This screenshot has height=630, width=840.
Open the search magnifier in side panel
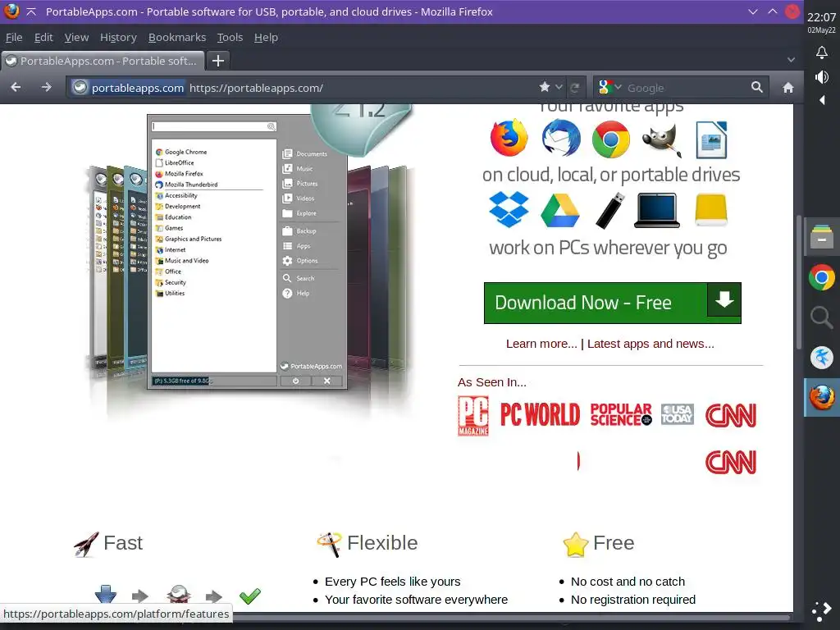click(x=821, y=317)
